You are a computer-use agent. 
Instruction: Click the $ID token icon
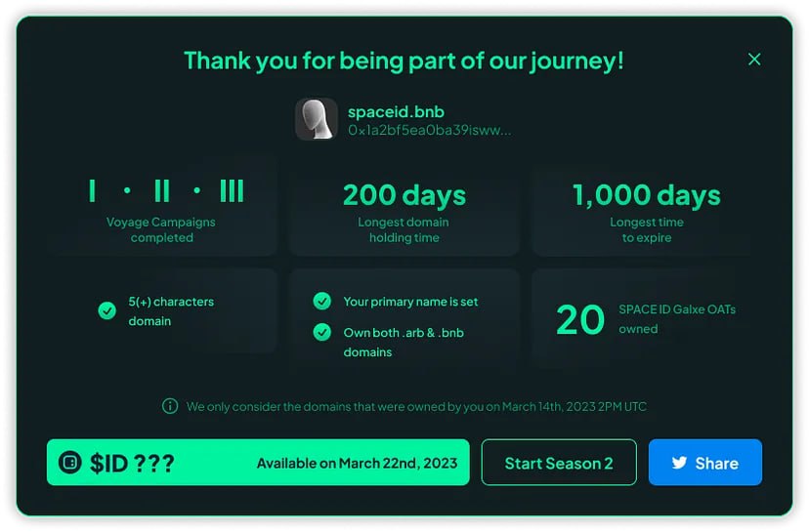(69, 463)
